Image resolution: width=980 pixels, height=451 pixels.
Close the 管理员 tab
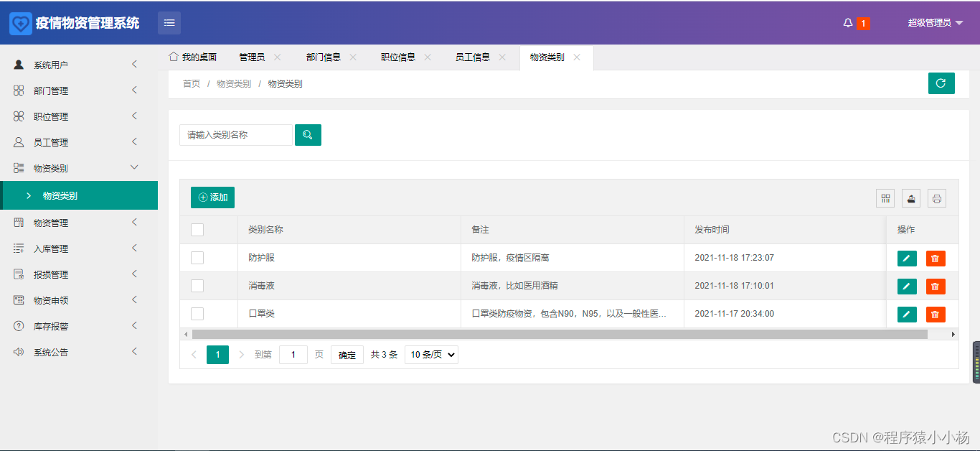278,57
